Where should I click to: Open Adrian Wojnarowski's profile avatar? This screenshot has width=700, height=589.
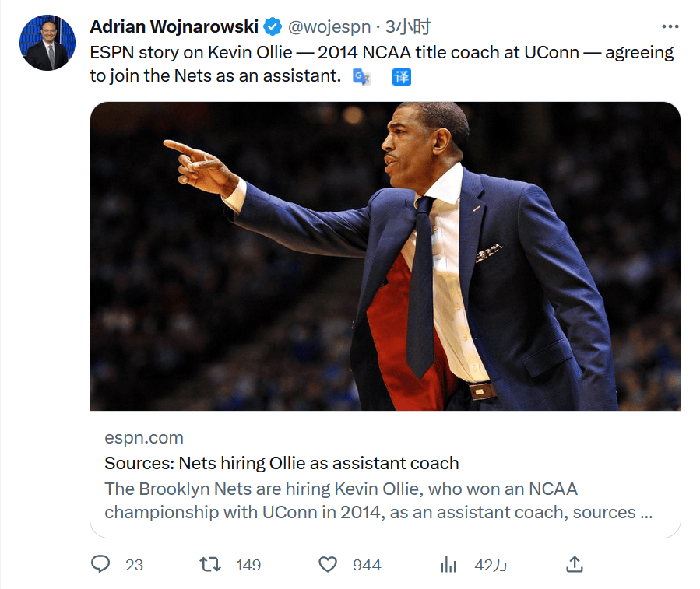[47, 43]
